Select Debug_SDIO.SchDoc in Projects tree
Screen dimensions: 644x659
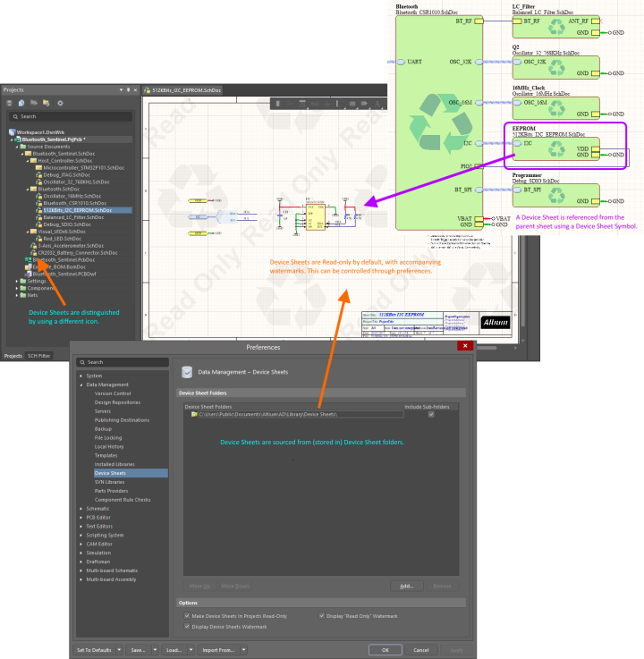67,224
